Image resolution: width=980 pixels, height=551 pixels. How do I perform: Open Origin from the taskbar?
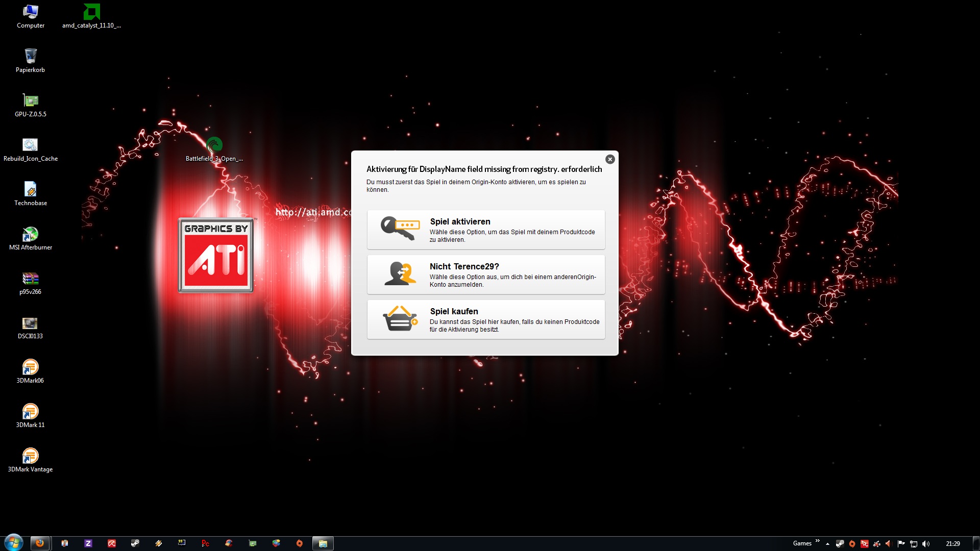click(300, 543)
